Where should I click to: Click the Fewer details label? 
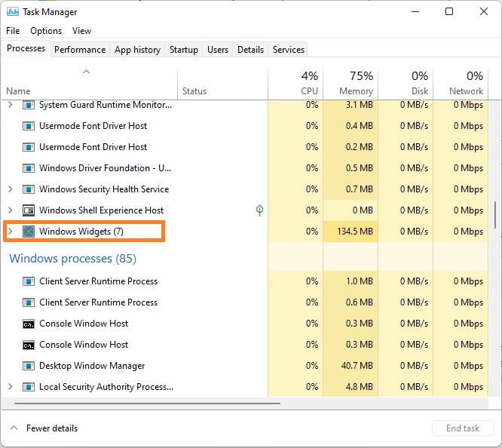[52, 428]
